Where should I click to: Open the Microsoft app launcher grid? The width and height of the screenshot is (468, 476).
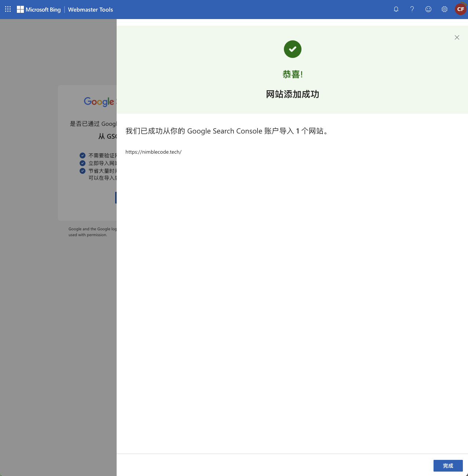(8, 9)
